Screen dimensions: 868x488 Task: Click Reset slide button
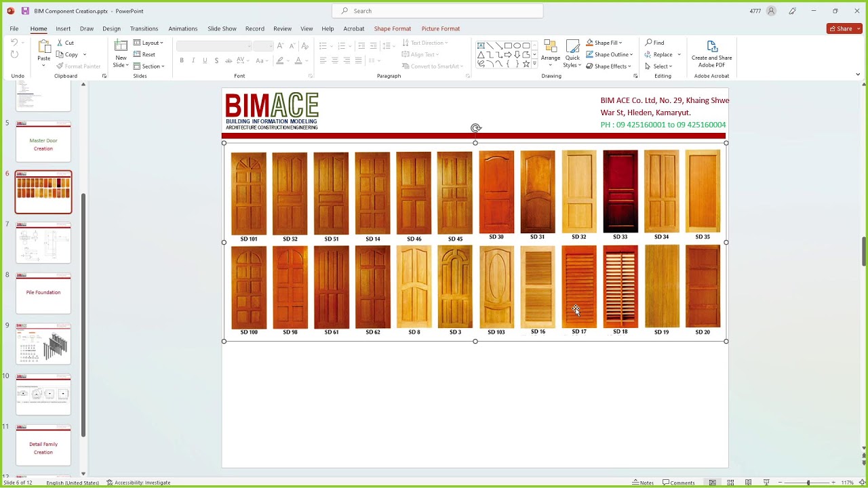tap(144, 54)
